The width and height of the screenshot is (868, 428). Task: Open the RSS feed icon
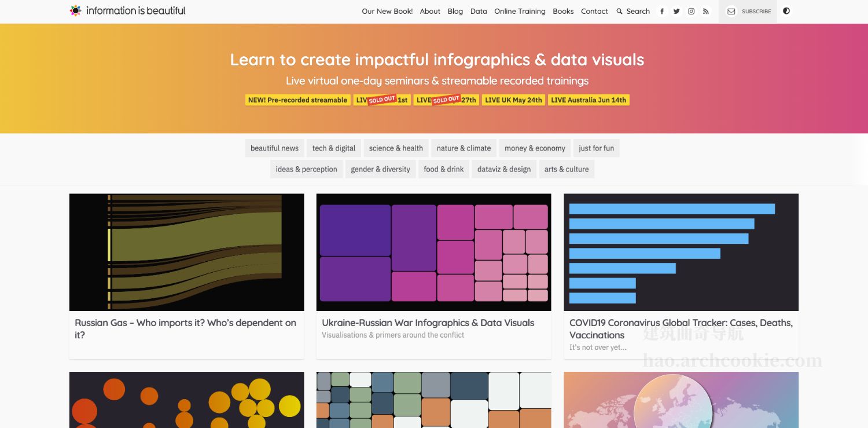click(x=706, y=12)
